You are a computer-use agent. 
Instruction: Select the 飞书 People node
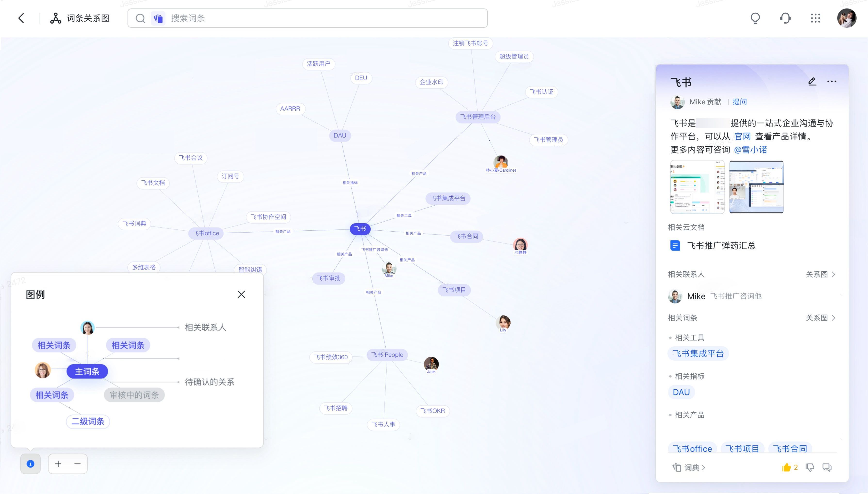pyautogui.click(x=387, y=355)
